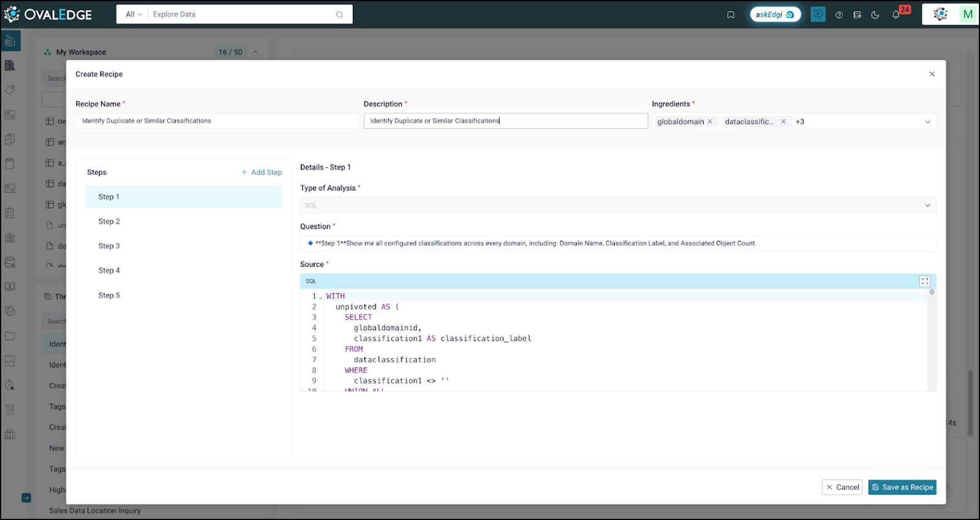
Task: Remove the globaldomain ingredient tag
Action: pyautogui.click(x=710, y=122)
